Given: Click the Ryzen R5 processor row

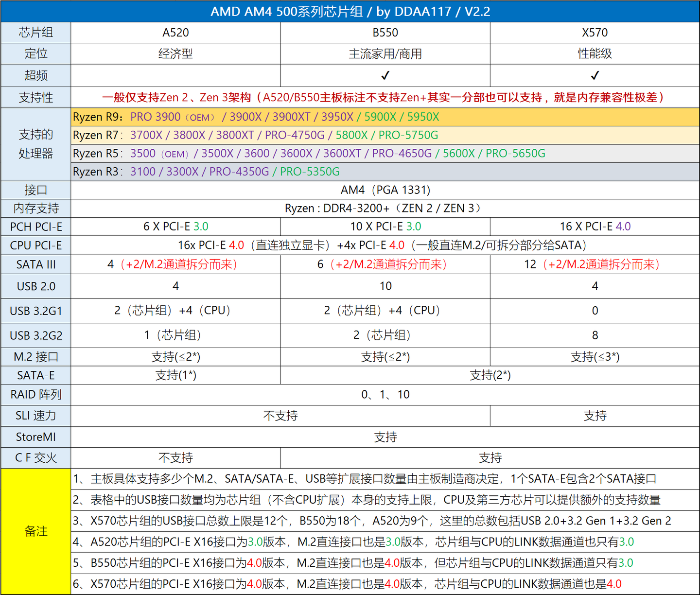Looking at the screenshot, I should point(385,154).
